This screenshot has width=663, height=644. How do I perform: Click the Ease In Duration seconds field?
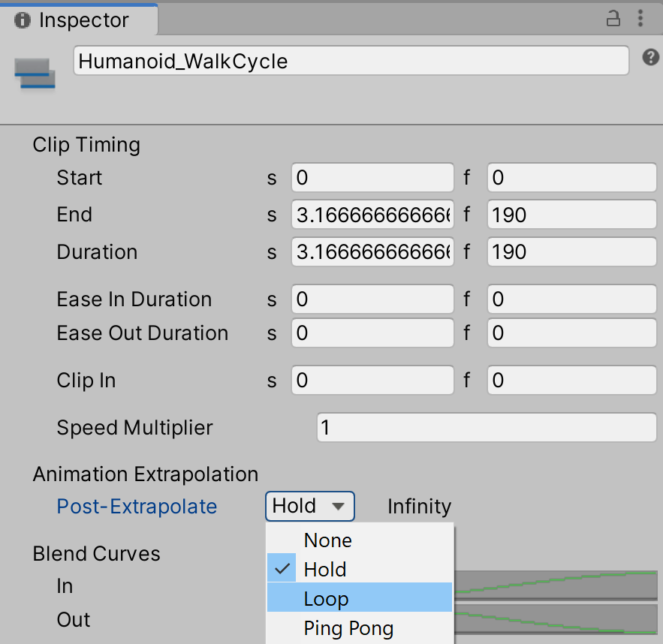(372, 299)
